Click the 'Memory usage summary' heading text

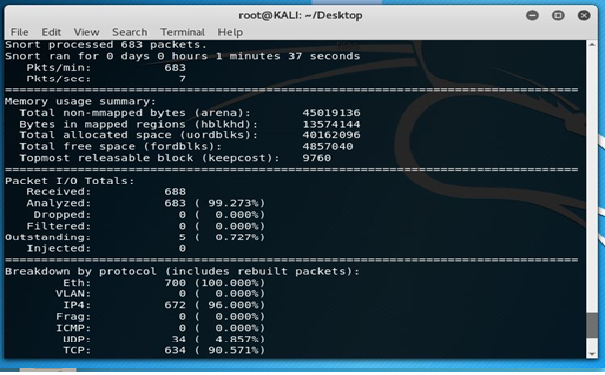coord(80,101)
